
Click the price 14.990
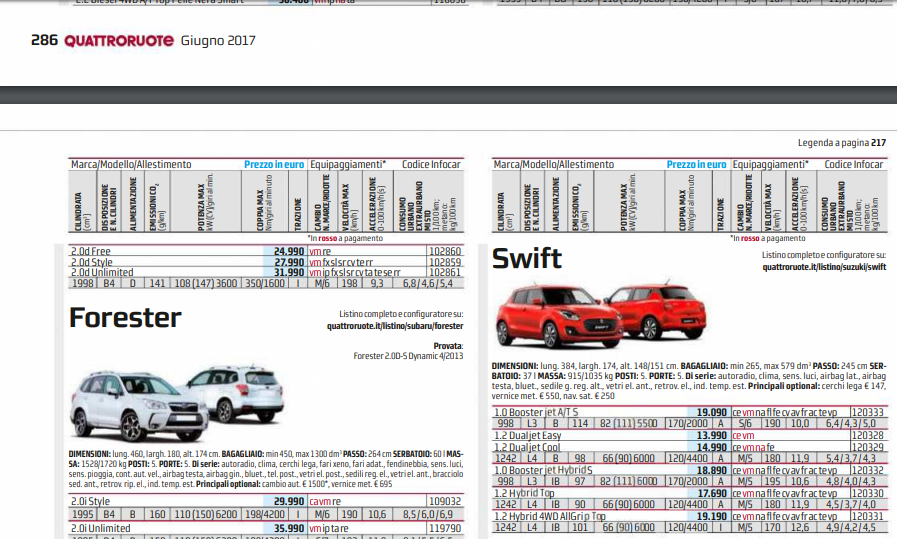coord(712,447)
